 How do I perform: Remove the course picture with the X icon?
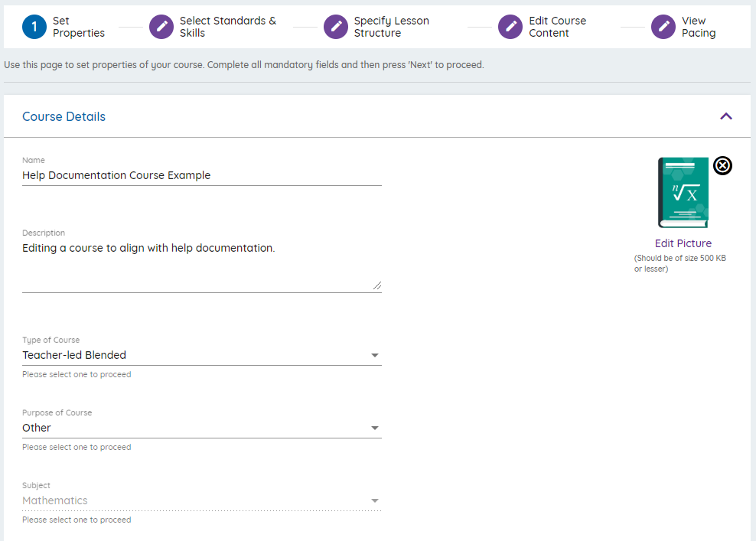coord(722,166)
